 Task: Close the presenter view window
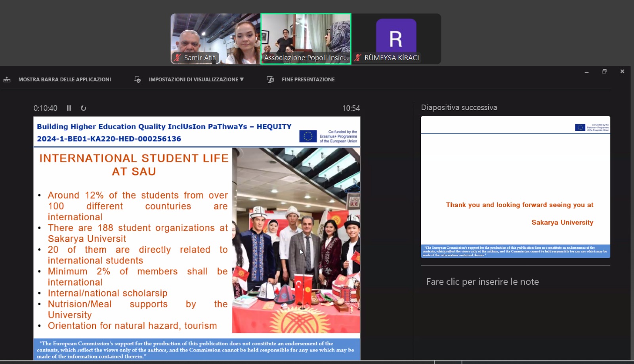click(622, 71)
